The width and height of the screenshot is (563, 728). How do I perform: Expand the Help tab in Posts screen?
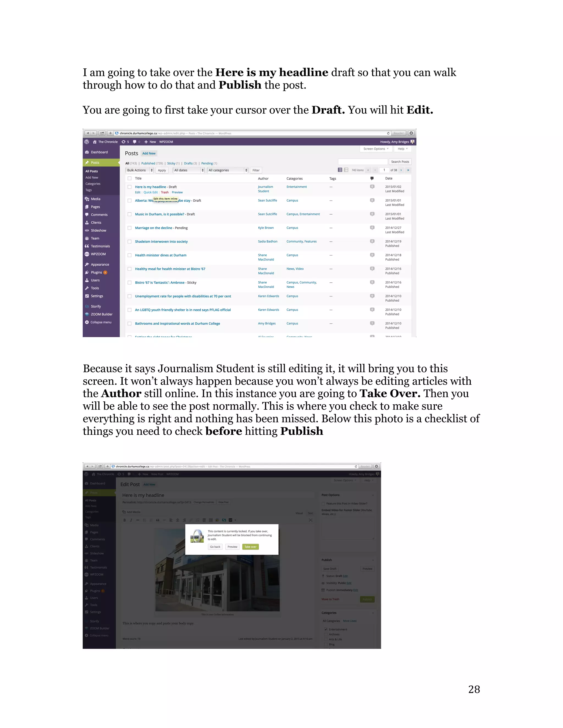(402, 149)
